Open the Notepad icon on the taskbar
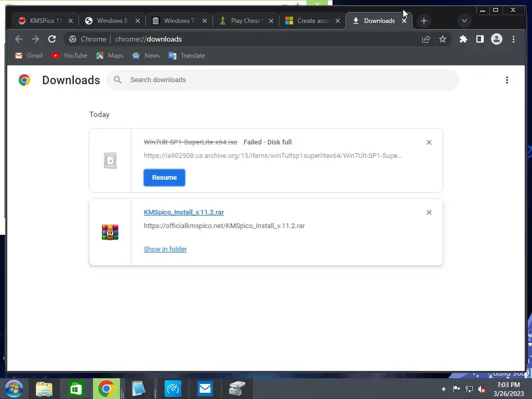 (x=138, y=389)
